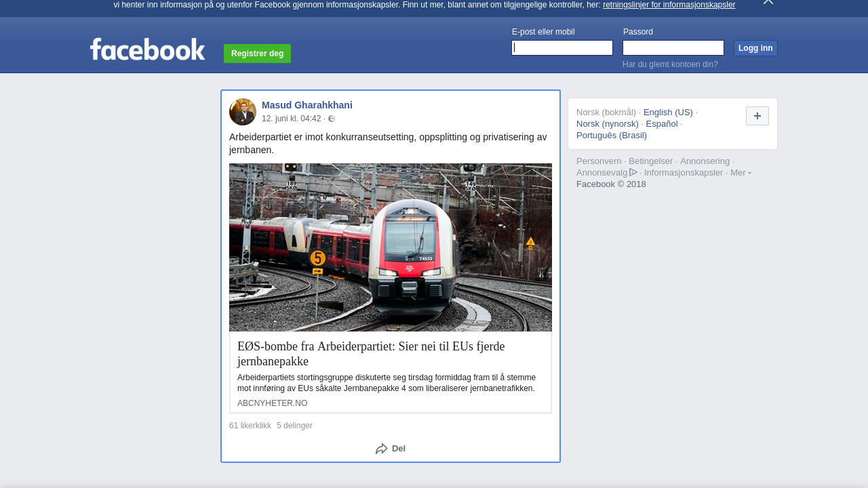Switch language to Português (Brasil)
The width and height of the screenshot is (868, 488).
(x=612, y=136)
